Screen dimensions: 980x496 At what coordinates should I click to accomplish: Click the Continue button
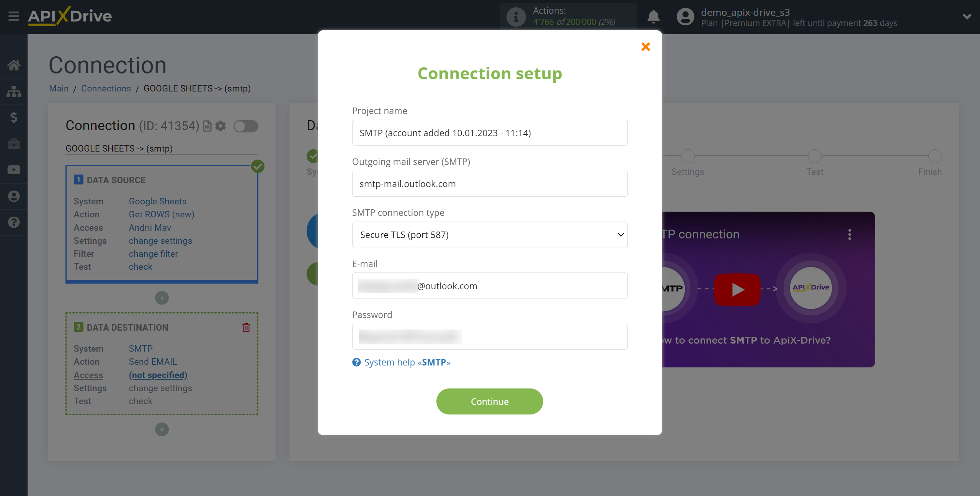click(490, 401)
